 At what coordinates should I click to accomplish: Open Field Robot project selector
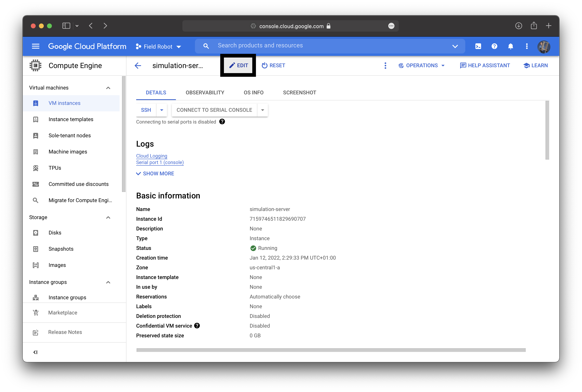pos(158,47)
